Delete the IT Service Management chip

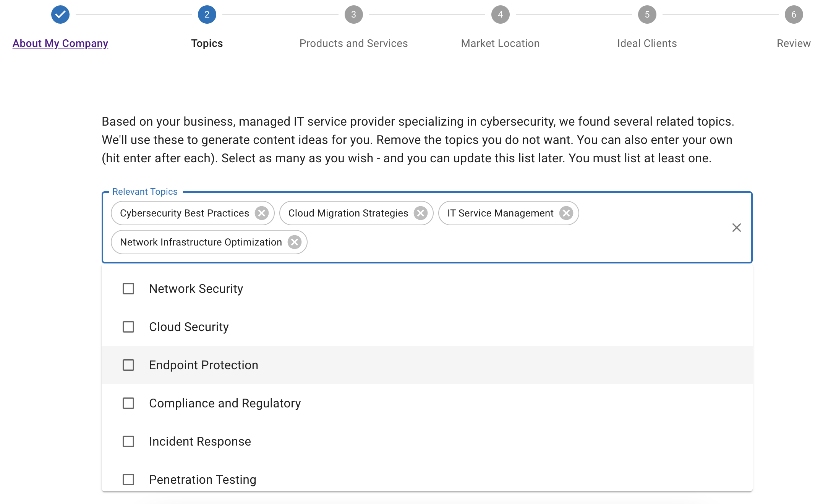(x=566, y=213)
